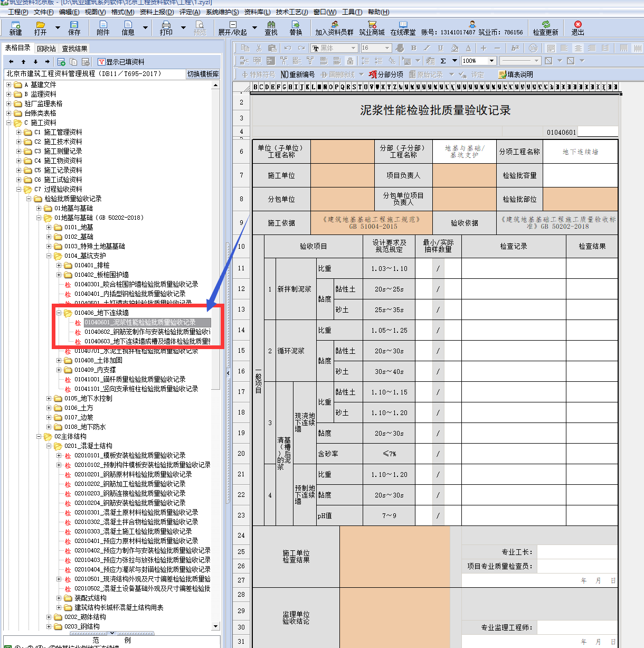This screenshot has width=644, height=648.
Task: Switch to the 回收站 tab
Action: coord(46,49)
